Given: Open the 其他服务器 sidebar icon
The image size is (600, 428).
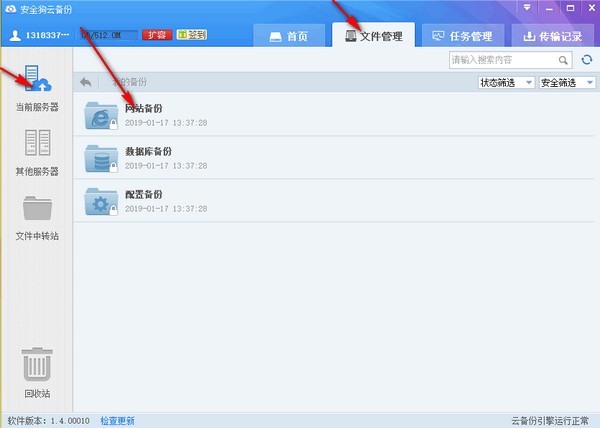Looking at the screenshot, I should (x=38, y=143).
